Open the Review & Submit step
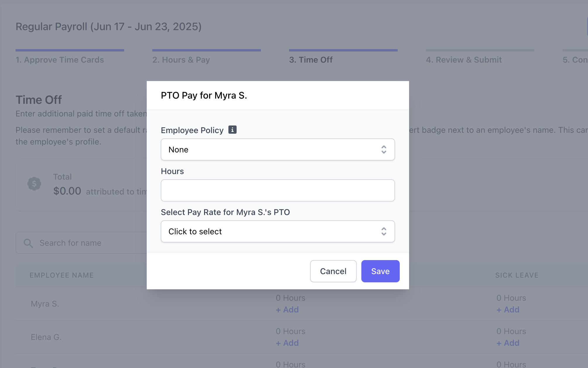Viewport: 588px width, 368px height. click(464, 60)
